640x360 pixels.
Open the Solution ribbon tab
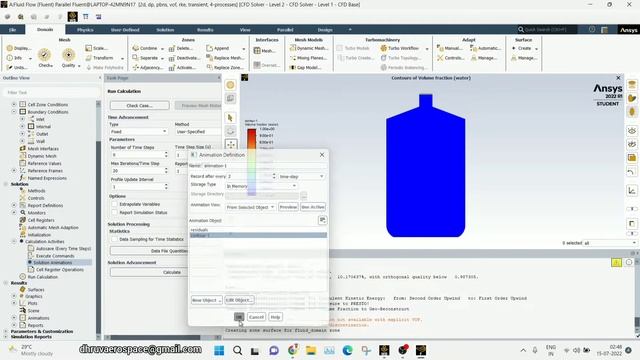coord(165,30)
